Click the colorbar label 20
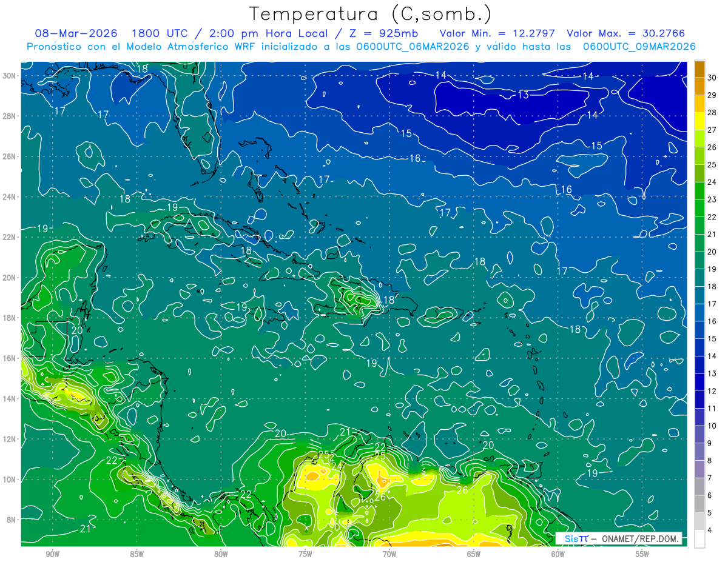728x562 pixels. pos(712,252)
